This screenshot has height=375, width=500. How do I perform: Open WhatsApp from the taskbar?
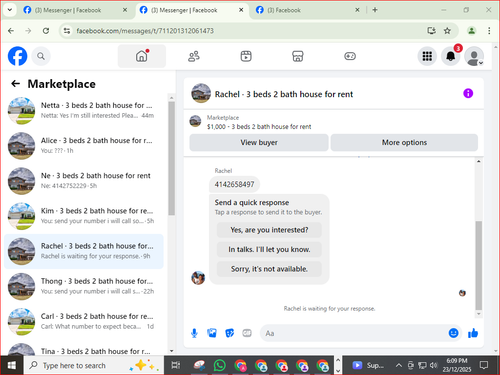(x=220, y=366)
